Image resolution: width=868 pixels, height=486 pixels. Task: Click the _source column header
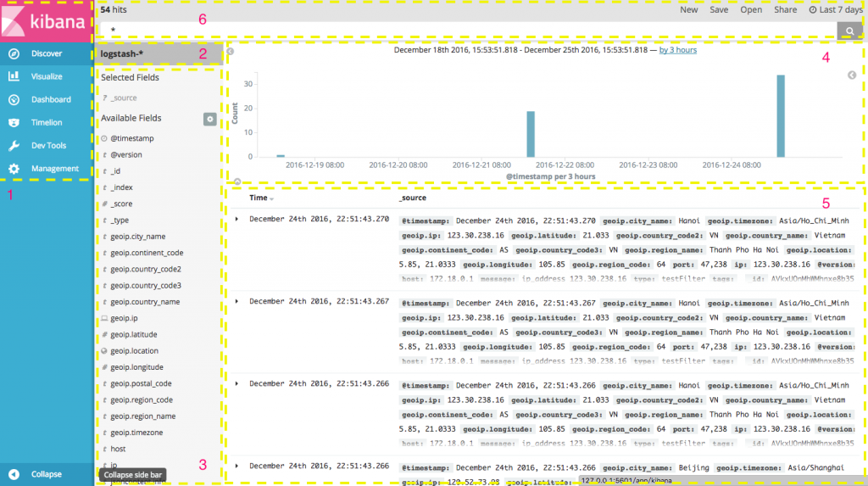coord(413,198)
